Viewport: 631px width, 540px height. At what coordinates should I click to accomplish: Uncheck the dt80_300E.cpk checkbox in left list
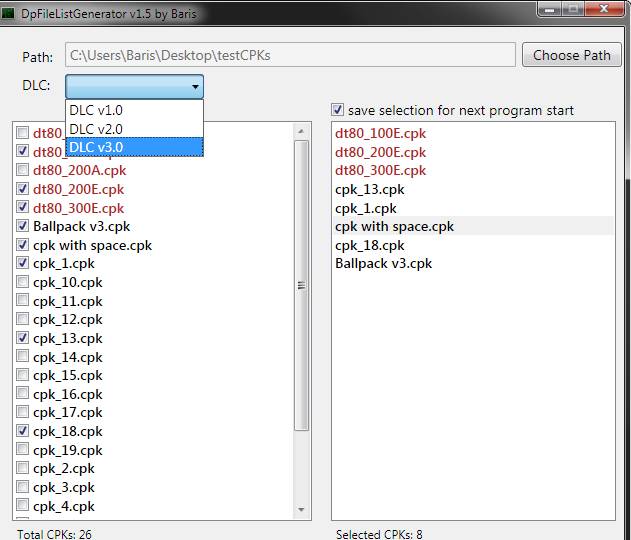point(23,207)
